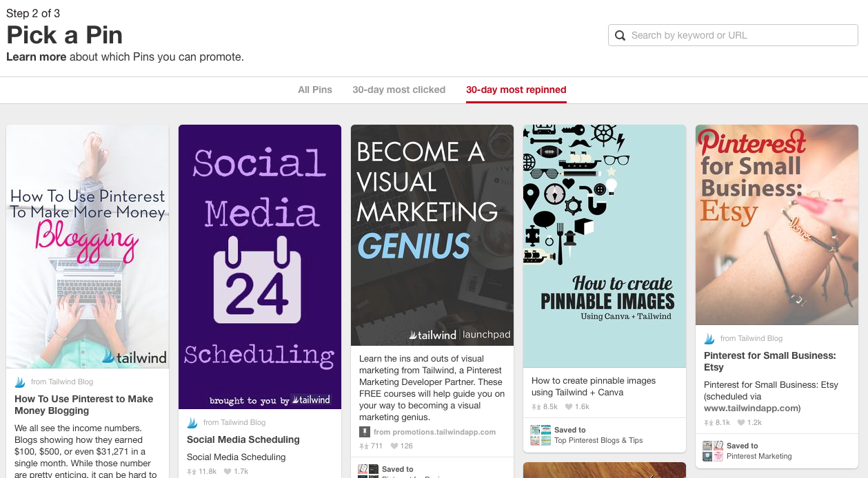Click board thumbnail icon for Pinterest Marketing
The image size is (868, 478).
click(713, 450)
